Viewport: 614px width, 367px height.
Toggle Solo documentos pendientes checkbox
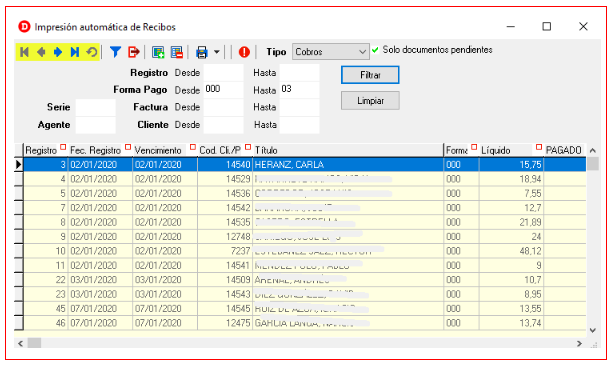click(375, 50)
